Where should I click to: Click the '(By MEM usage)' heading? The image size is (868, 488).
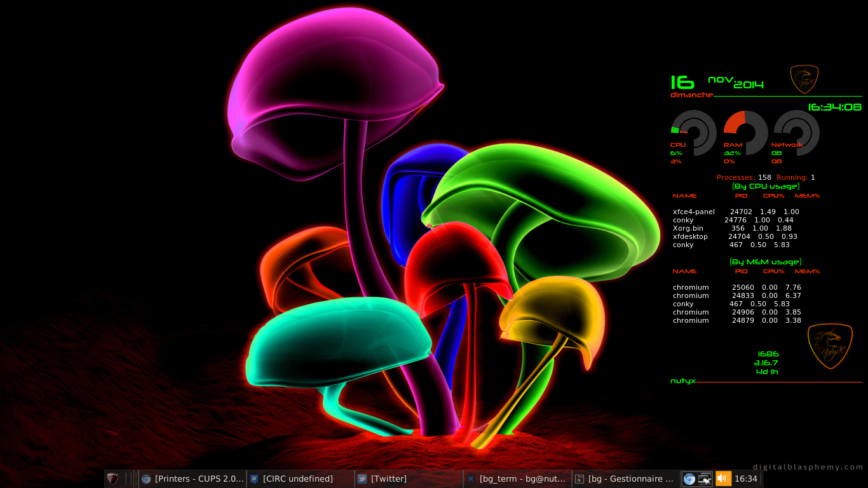(x=765, y=262)
